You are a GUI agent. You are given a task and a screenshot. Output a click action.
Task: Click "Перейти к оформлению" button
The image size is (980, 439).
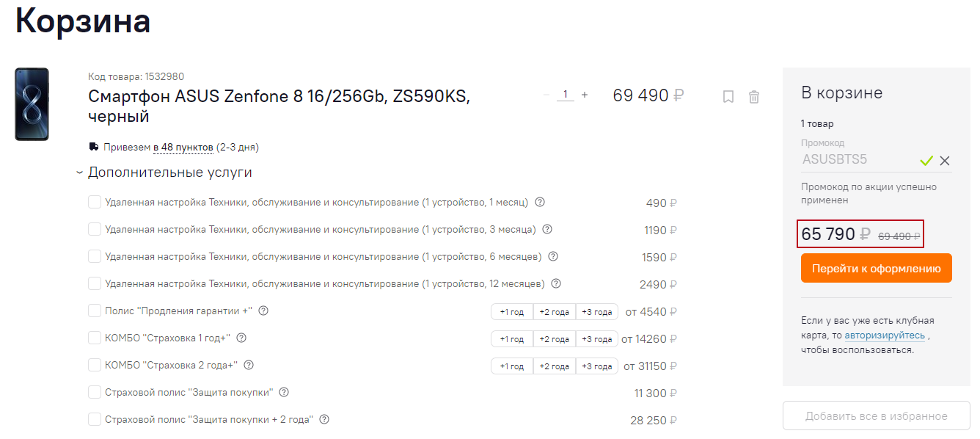tap(876, 268)
